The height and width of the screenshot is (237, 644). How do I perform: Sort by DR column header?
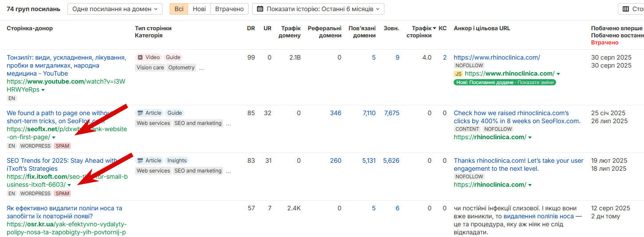pos(251,28)
